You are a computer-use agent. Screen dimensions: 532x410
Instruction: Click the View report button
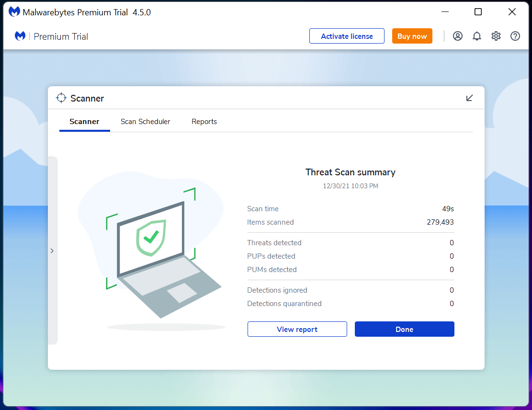[x=297, y=329]
